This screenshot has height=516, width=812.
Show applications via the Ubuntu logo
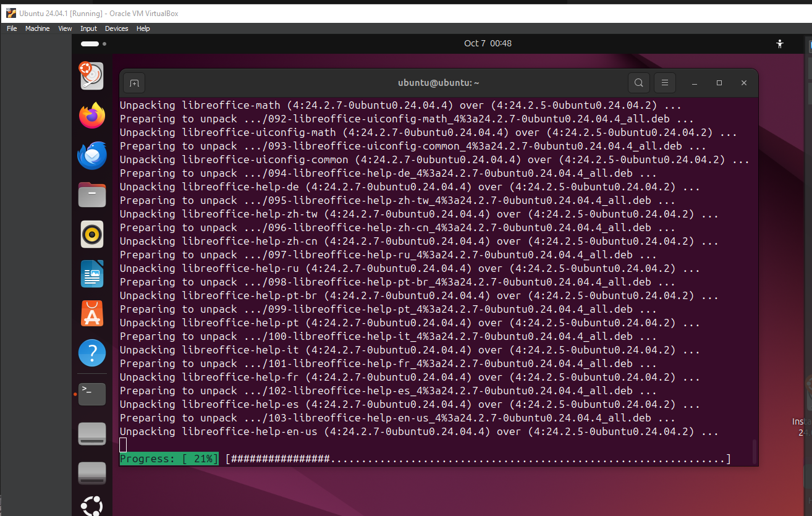(92, 507)
